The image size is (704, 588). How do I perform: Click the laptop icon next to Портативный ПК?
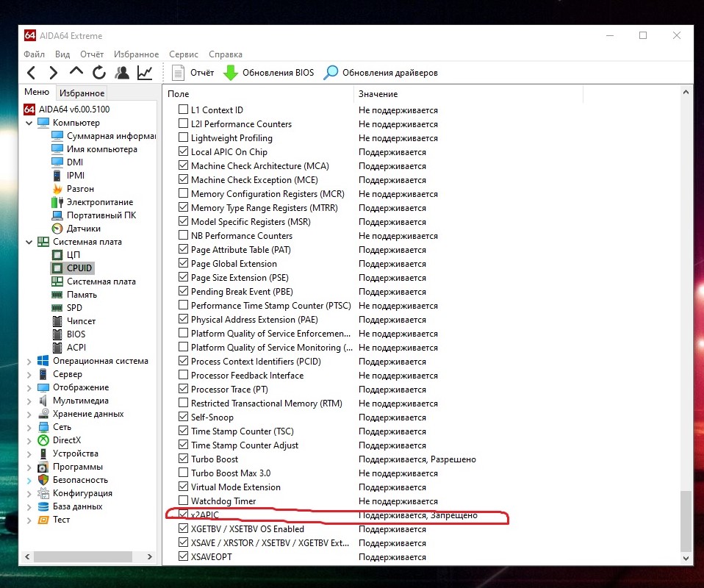click(x=57, y=215)
